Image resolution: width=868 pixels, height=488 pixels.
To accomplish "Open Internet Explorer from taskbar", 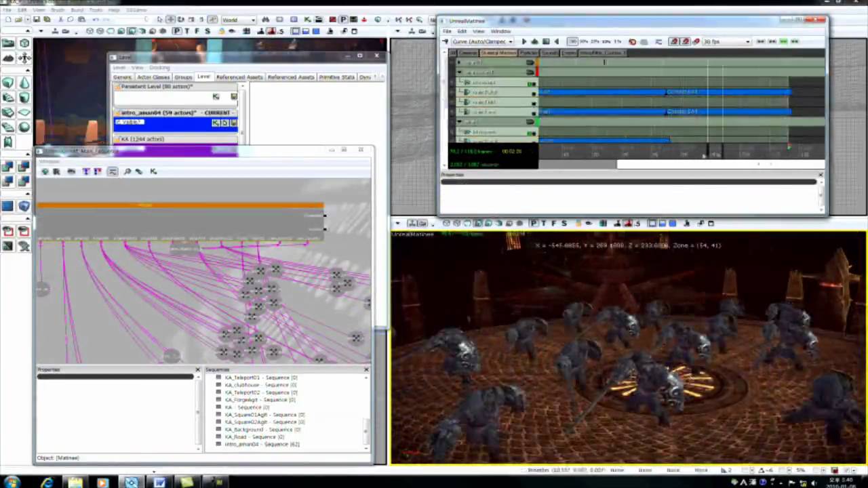I will 47,483.
